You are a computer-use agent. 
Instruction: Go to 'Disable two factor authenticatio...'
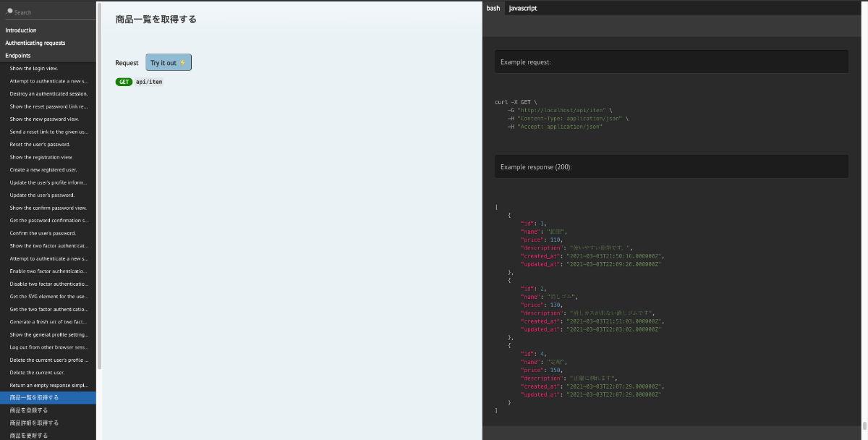48,284
